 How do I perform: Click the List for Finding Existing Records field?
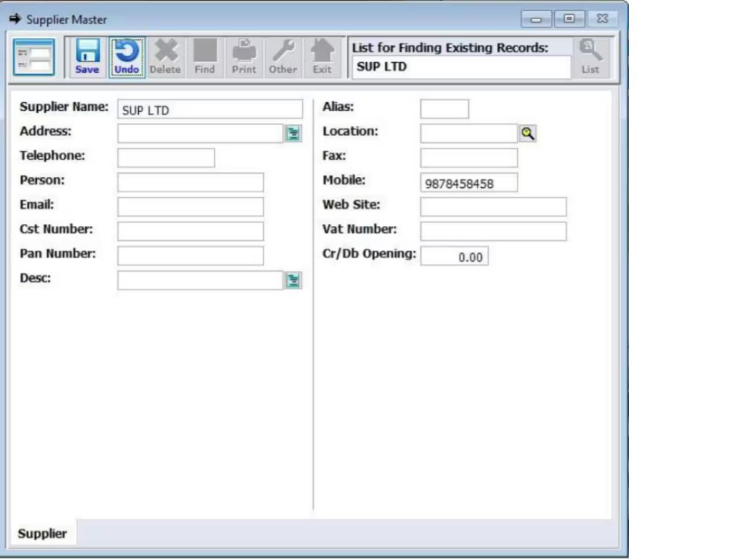[x=461, y=67]
